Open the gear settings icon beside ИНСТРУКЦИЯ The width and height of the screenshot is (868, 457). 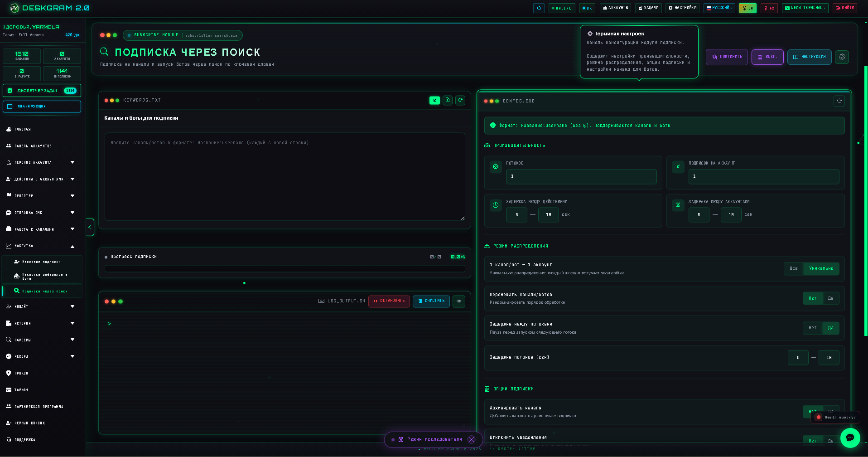click(x=842, y=57)
